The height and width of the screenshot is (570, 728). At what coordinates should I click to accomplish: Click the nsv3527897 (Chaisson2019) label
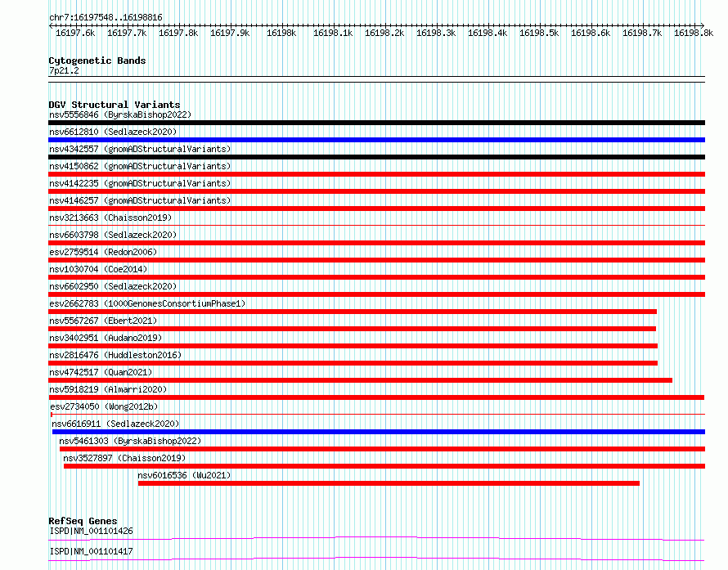[x=124, y=458]
